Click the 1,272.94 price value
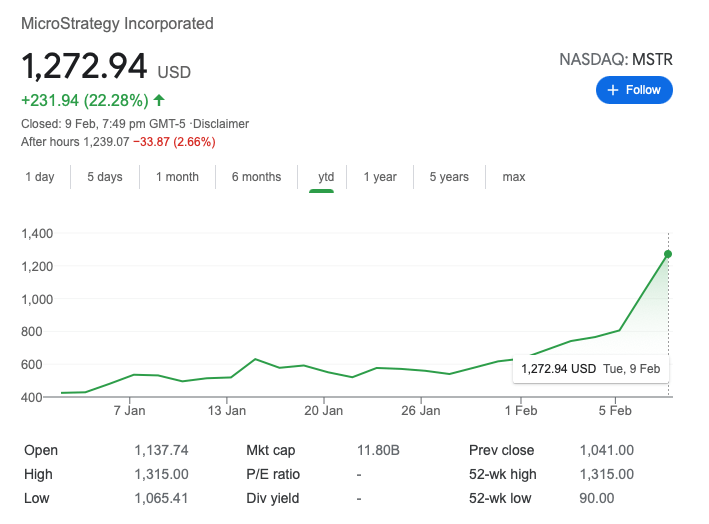 [x=84, y=66]
